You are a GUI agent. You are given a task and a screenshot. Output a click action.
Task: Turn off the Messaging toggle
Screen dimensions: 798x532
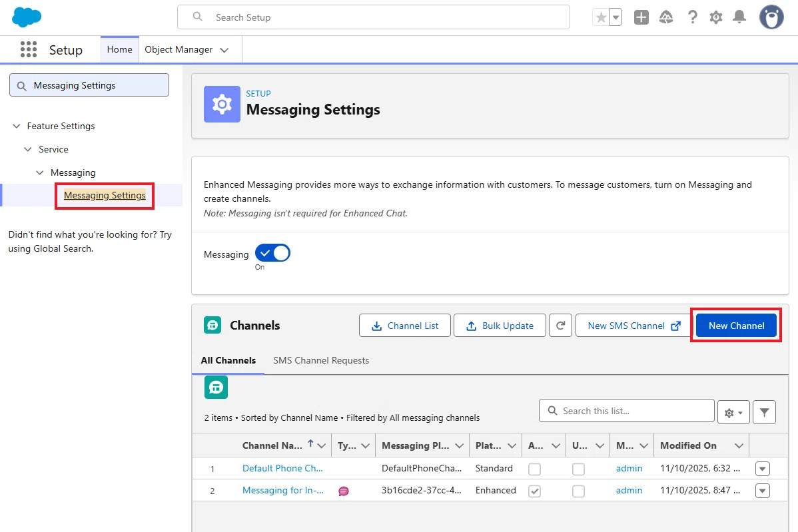pyautogui.click(x=273, y=253)
